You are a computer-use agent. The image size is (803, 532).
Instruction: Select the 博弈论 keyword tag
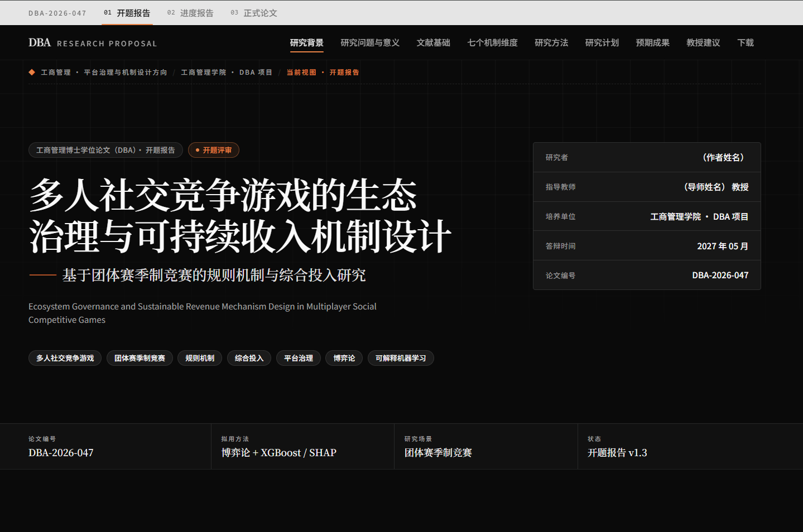pyautogui.click(x=344, y=358)
